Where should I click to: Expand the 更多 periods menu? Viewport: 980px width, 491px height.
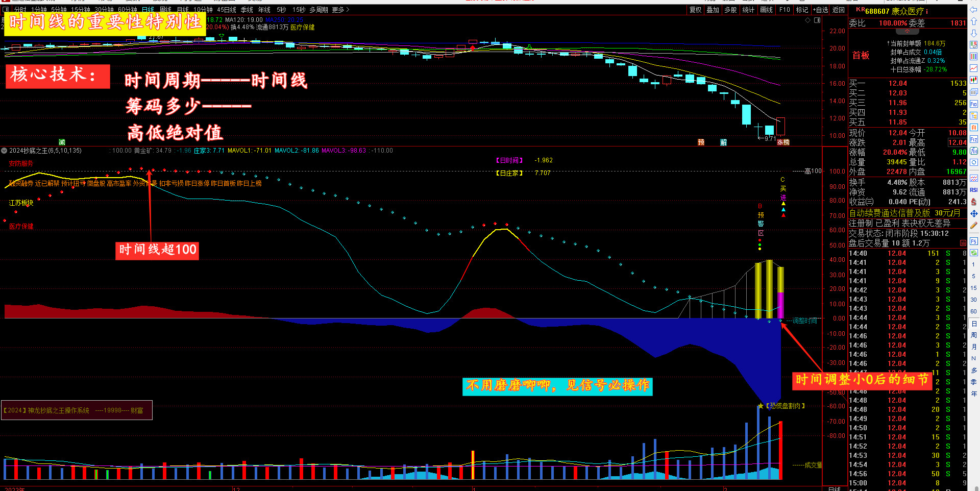(340, 10)
